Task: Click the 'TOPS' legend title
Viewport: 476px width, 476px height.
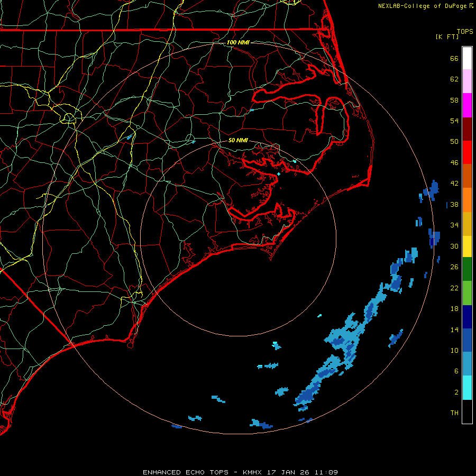Action: pyautogui.click(x=465, y=32)
